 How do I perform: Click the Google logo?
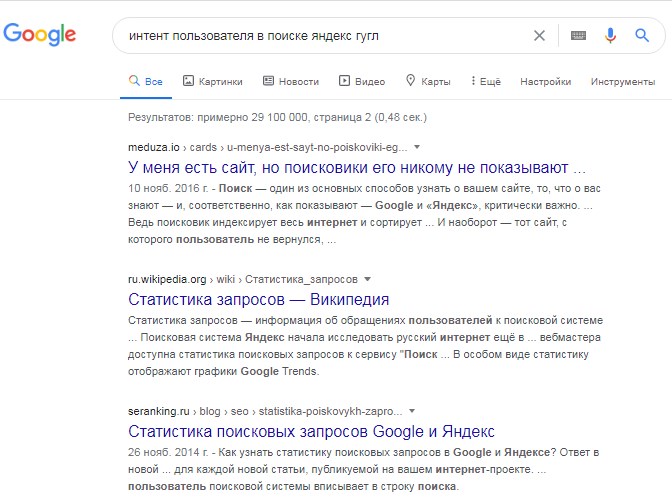(39, 34)
